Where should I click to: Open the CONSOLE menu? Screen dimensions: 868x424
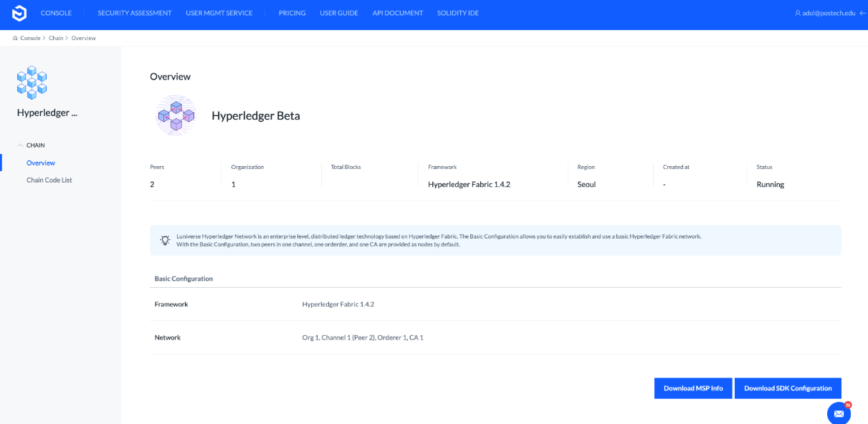coord(56,13)
